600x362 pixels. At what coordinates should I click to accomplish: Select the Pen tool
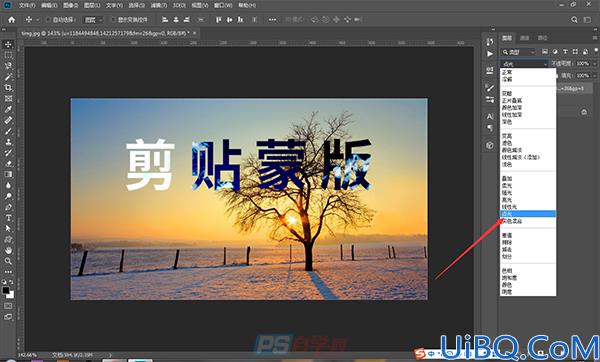[8, 207]
